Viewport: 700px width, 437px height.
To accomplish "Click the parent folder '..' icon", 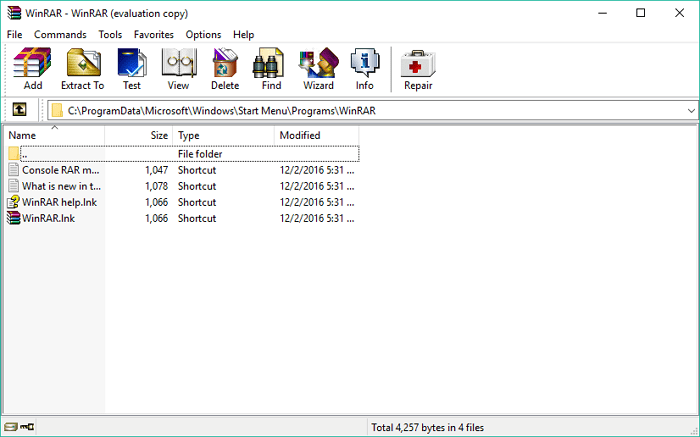I will [13, 154].
